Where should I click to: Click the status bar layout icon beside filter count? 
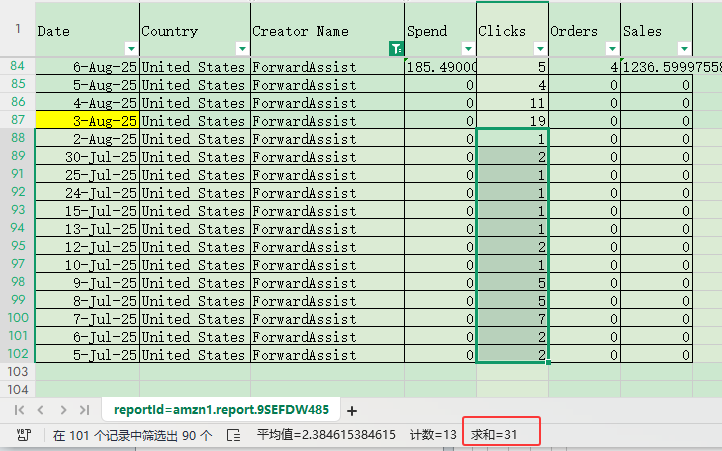click(234, 435)
